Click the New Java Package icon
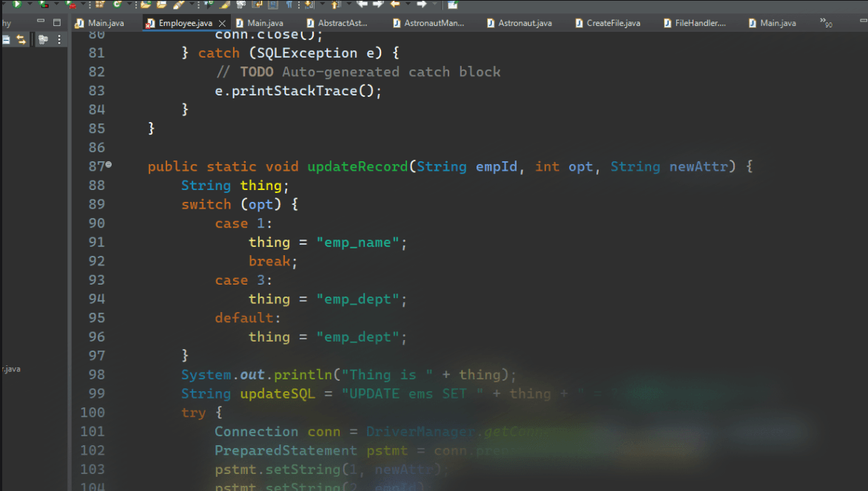Screen dimensions: 868x491 [x=99, y=4]
